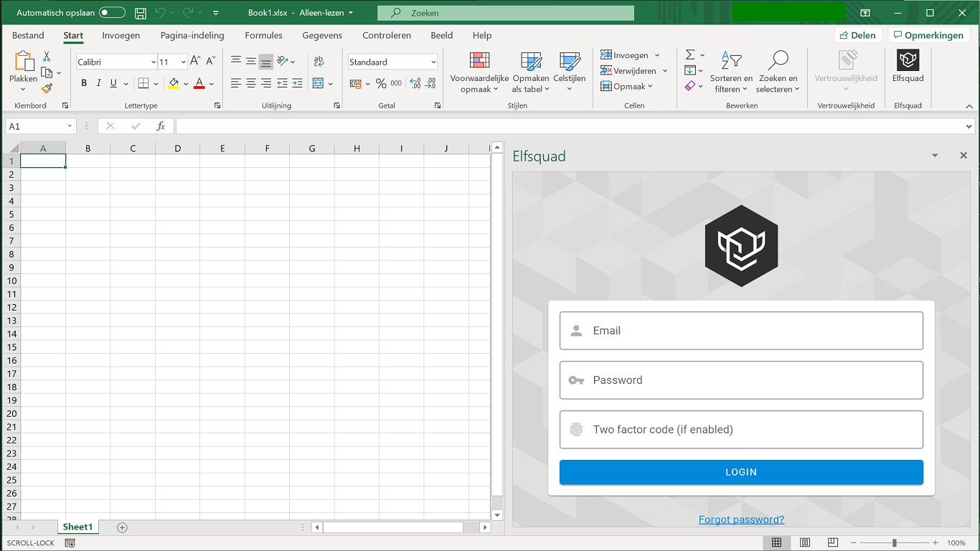The height and width of the screenshot is (551, 980).
Task: Apply the yellow fill color bucket
Action: (x=174, y=84)
